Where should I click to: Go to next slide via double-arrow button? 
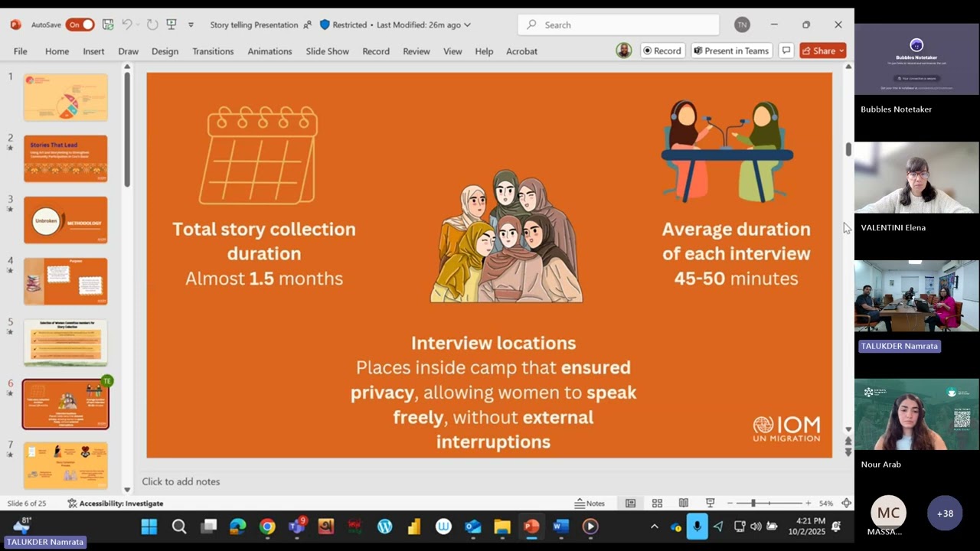pyautogui.click(x=848, y=452)
